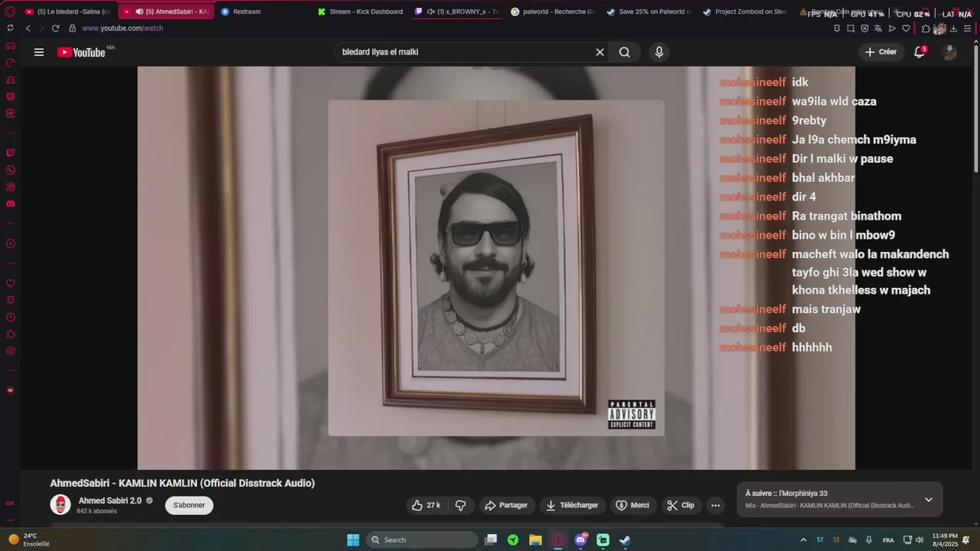Click the 842 k abonnés subscriber count
Image resolution: width=980 pixels, height=551 pixels.
point(97,511)
